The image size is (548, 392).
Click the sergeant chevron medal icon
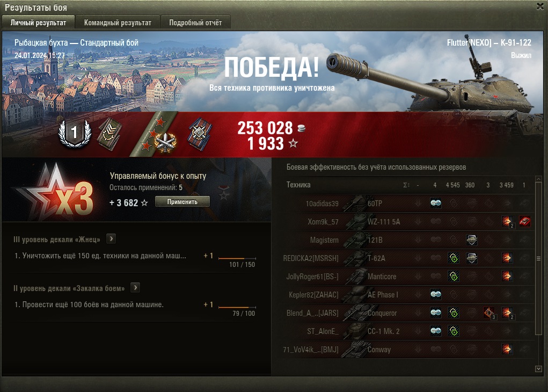(109, 134)
